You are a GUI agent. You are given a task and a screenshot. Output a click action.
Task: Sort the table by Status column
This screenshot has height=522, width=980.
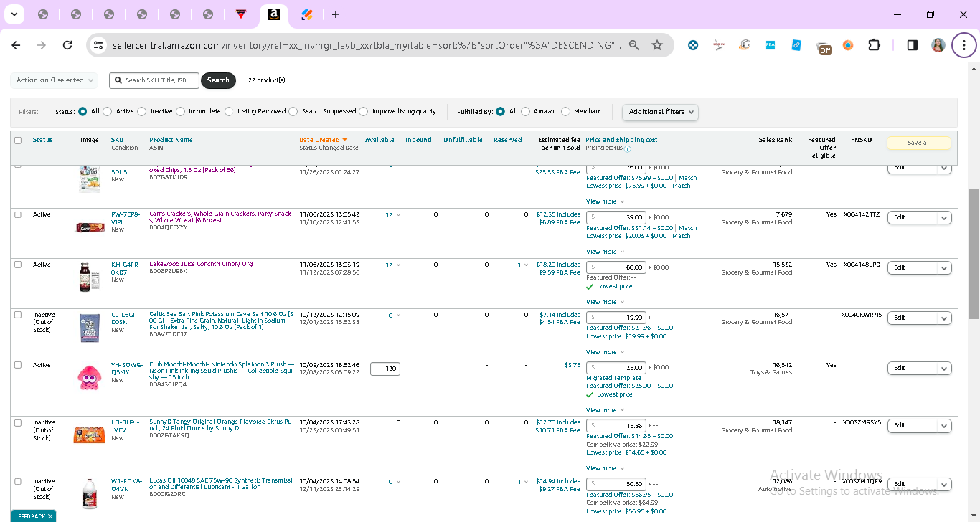pos(42,140)
